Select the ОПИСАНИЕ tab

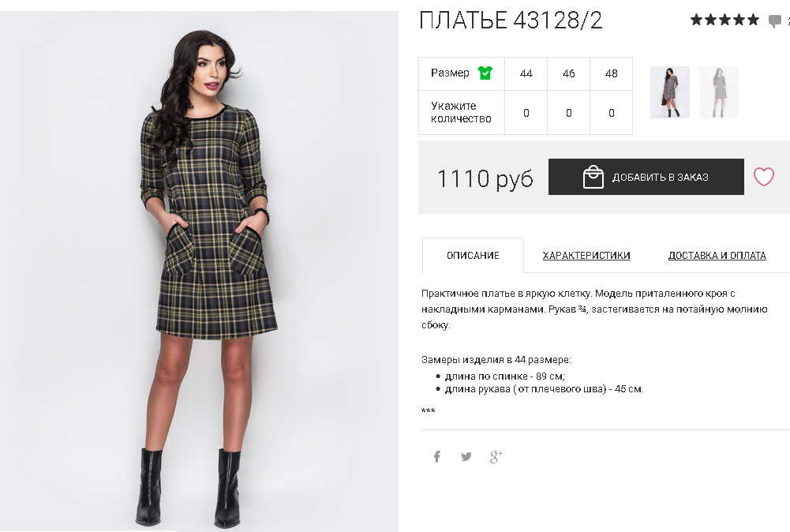[473, 256]
